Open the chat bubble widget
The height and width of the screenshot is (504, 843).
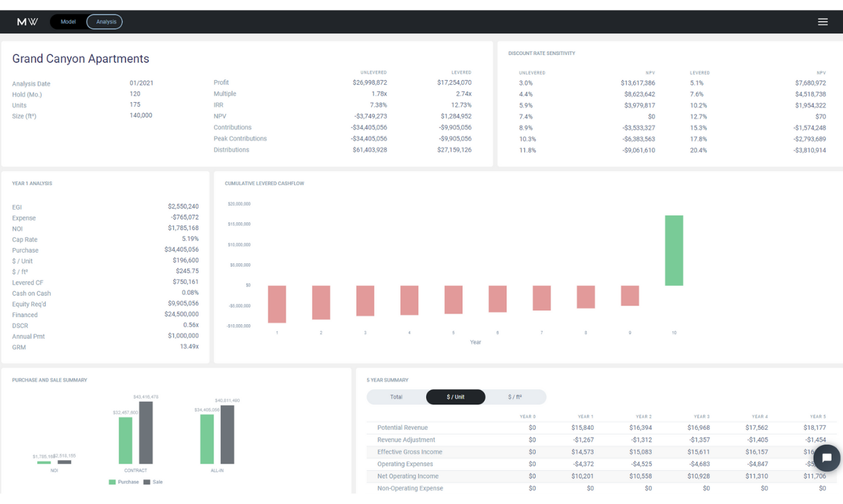tap(826, 458)
